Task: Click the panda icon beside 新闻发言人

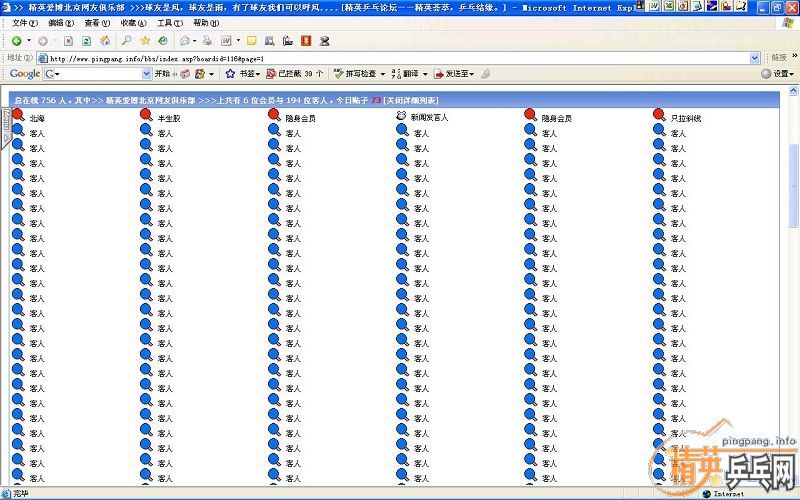Action: pos(401,116)
